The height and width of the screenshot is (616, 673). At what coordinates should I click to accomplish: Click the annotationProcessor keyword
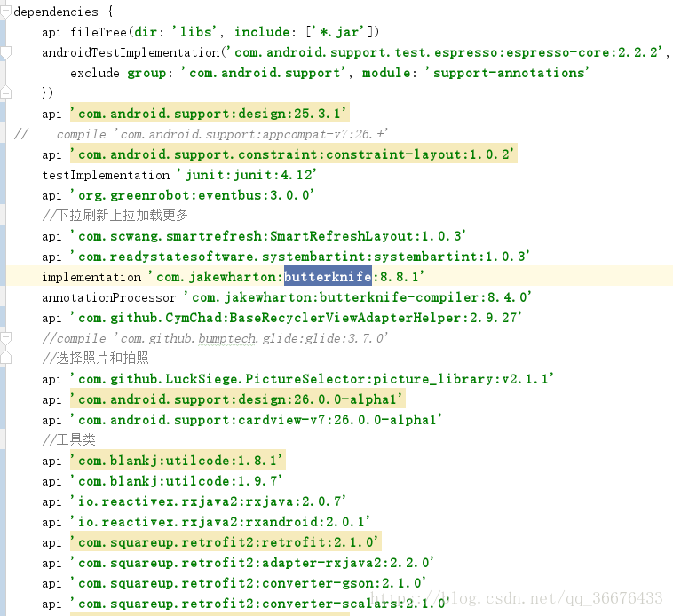pyautogui.click(x=109, y=297)
